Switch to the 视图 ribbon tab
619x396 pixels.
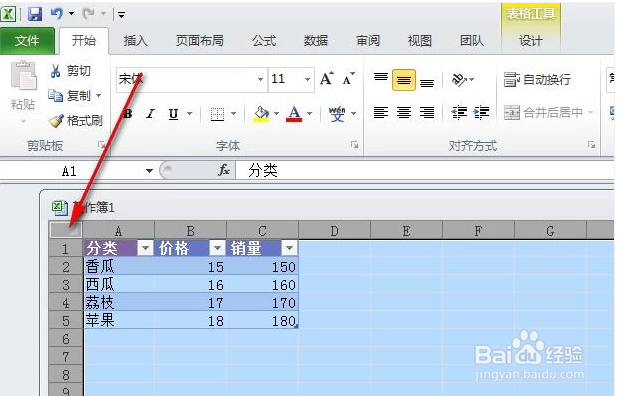[420, 40]
